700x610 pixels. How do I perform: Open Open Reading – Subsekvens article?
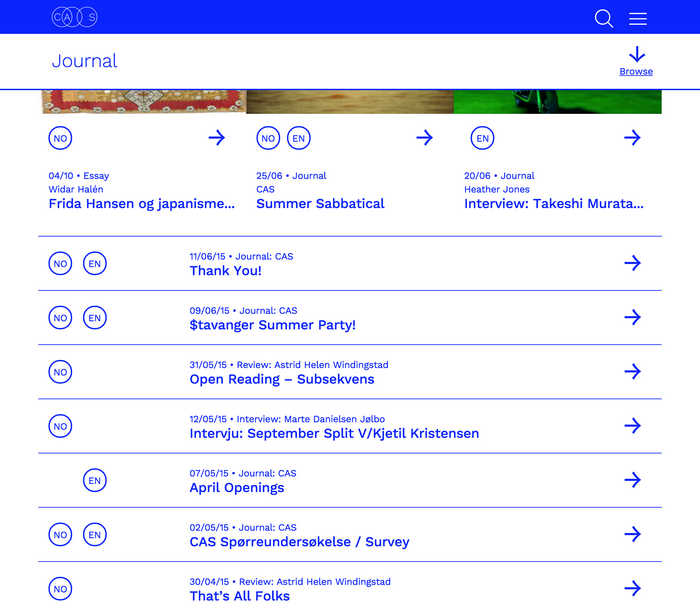282,379
